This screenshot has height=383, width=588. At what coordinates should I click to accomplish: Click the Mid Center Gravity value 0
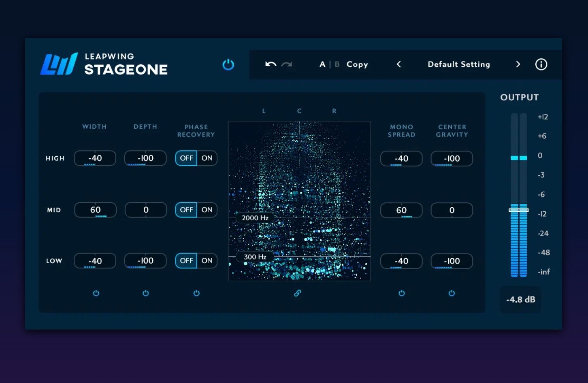pyautogui.click(x=452, y=211)
